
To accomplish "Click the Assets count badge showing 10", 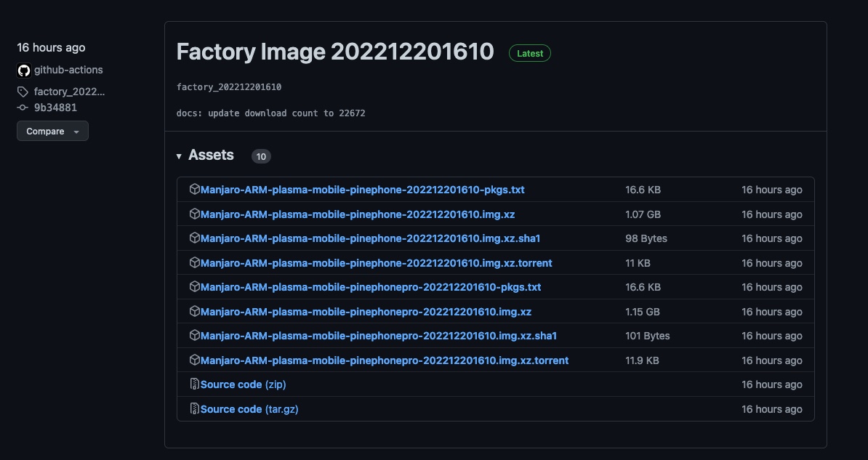I will (x=261, y=156).
